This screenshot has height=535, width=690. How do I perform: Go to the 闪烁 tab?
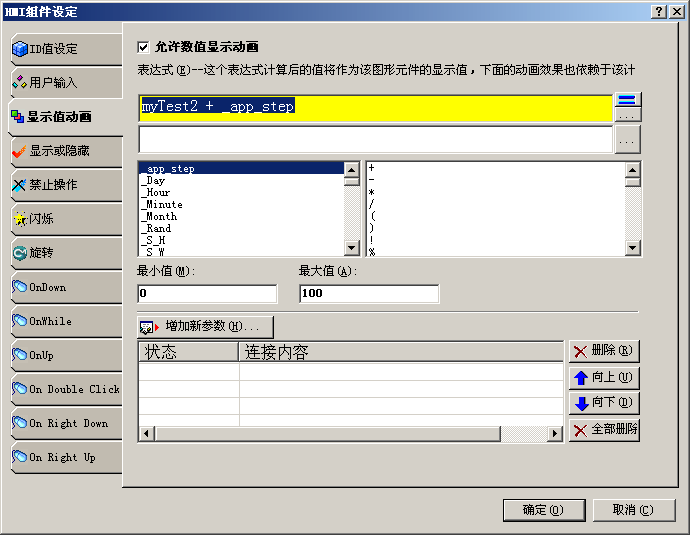point(64,219)
